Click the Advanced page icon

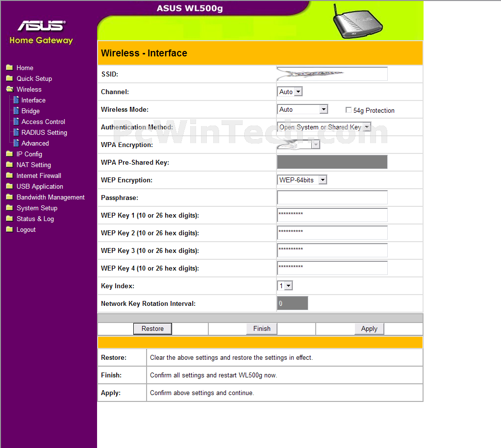[16, 143]
